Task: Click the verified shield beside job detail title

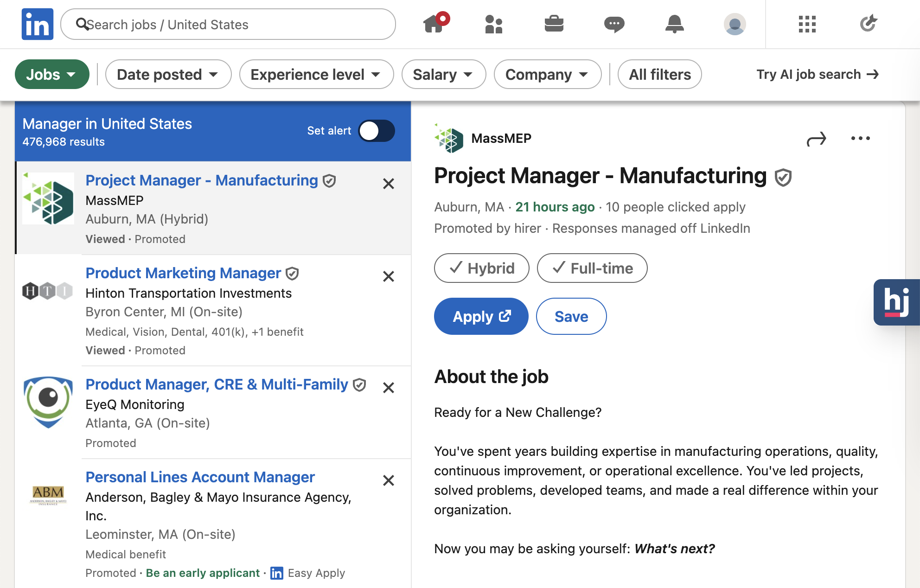Action: click(783, 177)
